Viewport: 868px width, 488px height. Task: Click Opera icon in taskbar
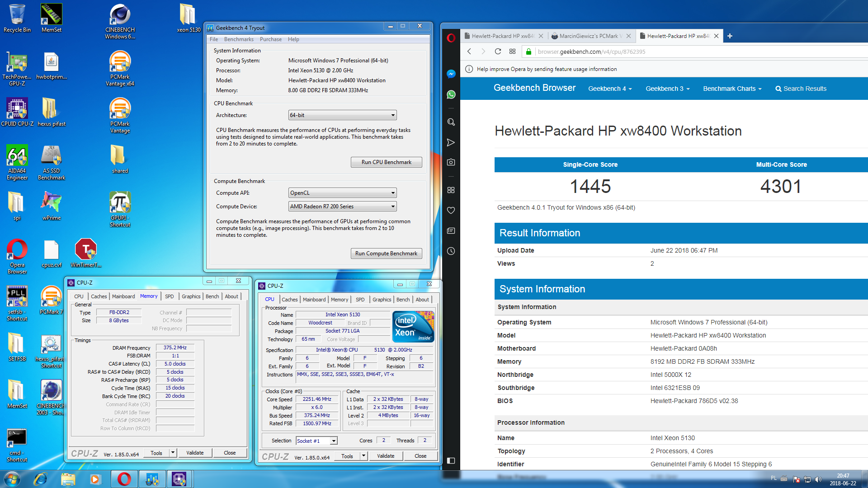[124, 479]
